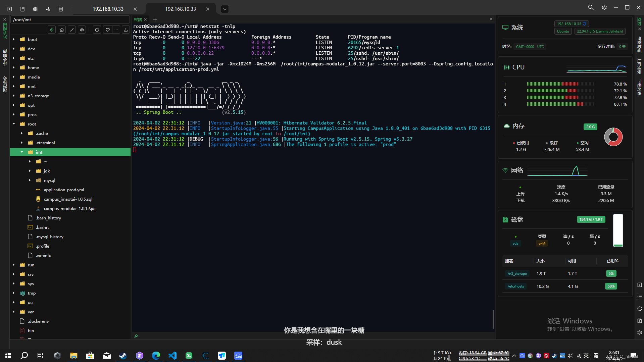Click the locate current directory target icon

(x=52, y=30)
